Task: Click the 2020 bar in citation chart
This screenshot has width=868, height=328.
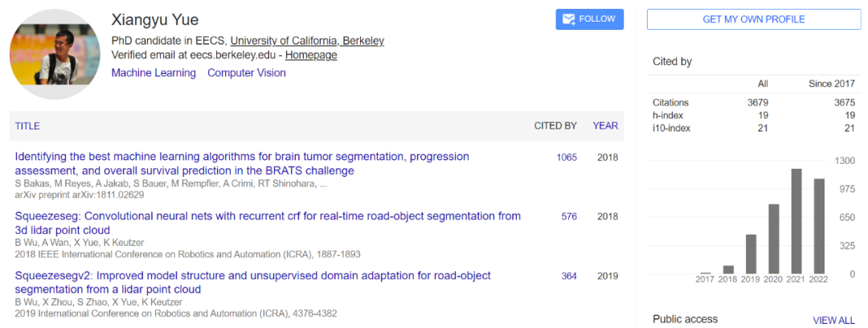Action: (774, 239)
